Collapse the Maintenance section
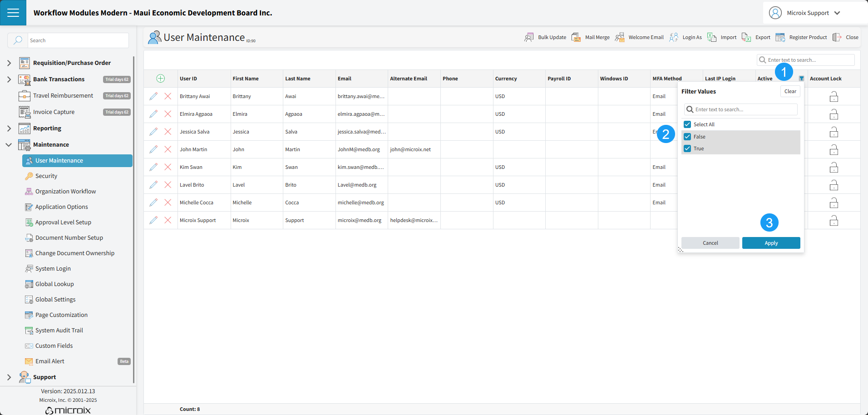 click(9, 145)
